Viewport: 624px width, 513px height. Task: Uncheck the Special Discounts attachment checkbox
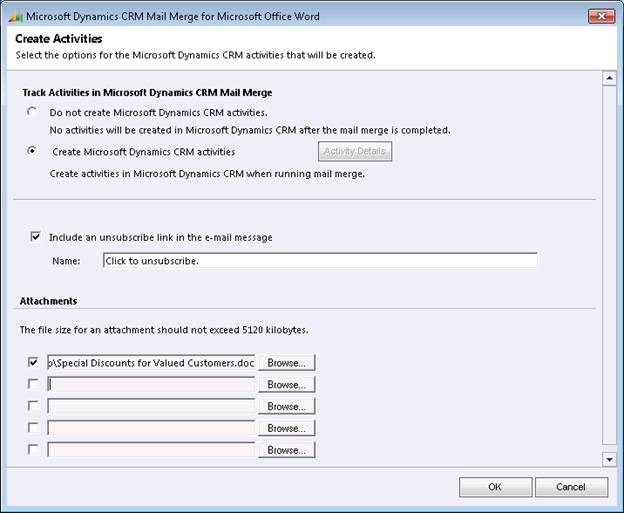coord(33,362)
